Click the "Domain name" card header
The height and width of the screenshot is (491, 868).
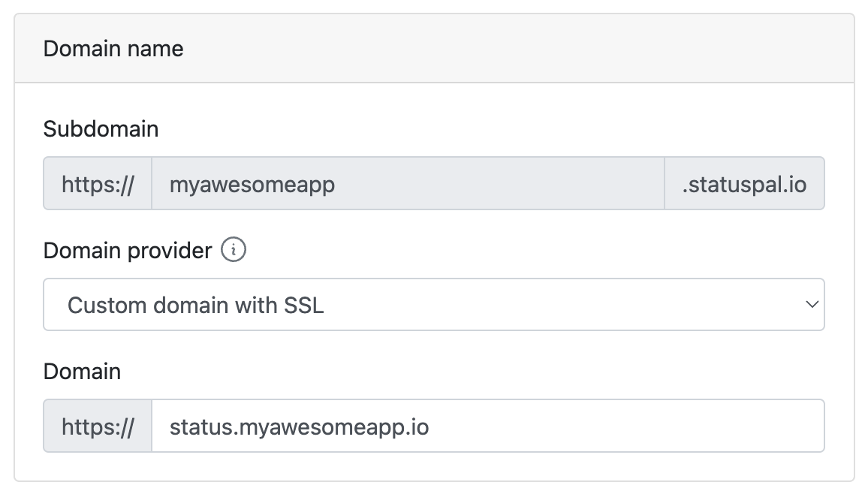(x=113, y=49)
